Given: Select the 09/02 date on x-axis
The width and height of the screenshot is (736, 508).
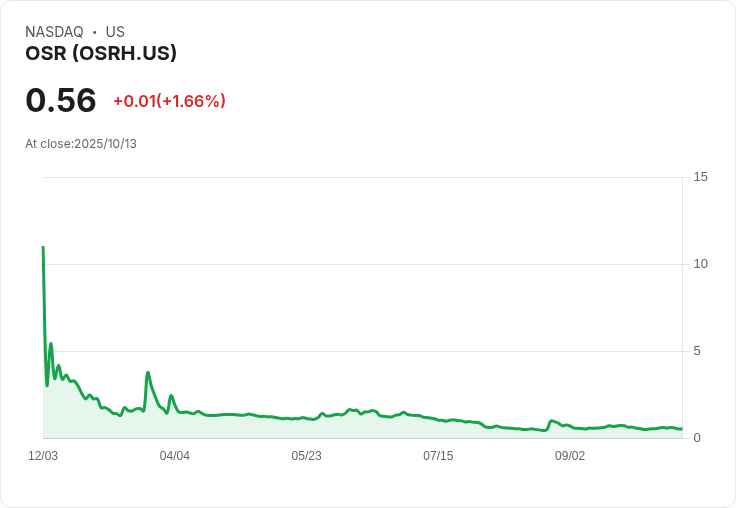Looking at the screenshot, I should pos(570,456).
